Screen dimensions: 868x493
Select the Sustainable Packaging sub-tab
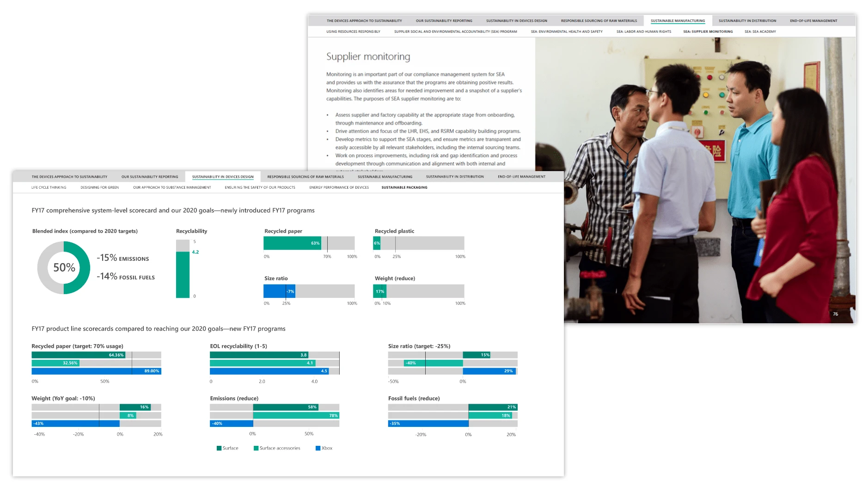tap(404, 187)
